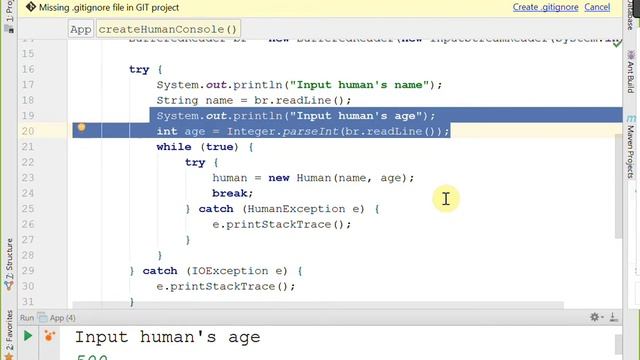The image size is (640, 360).
Task: Select the createHumanConsole() breadcrumb
Action: pyautogui.click(x=168, y=29)
